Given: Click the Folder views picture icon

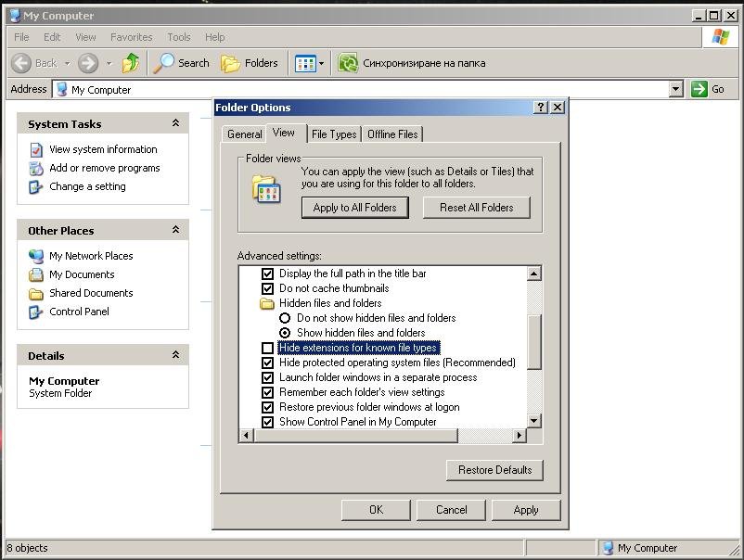Looking at the screenshot, I should 266,189.
